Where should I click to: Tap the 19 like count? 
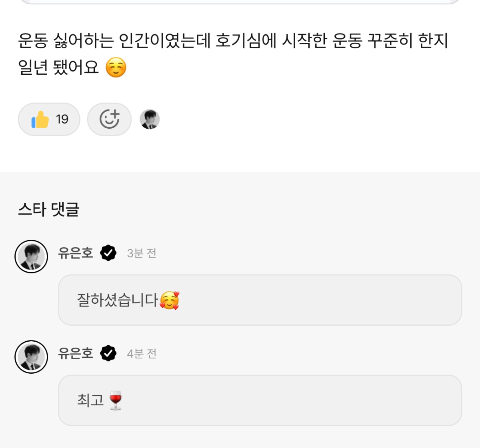[x=62, y=119]
